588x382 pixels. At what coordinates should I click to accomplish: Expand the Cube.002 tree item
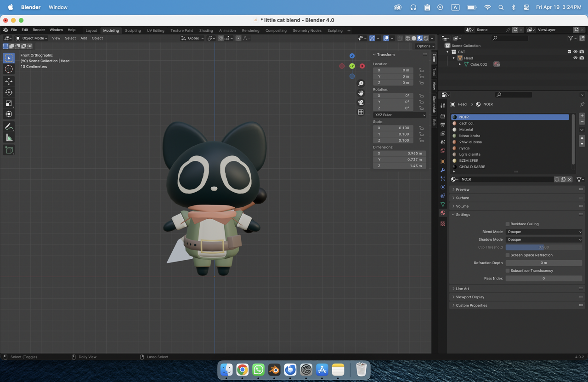tap(460, 64)
